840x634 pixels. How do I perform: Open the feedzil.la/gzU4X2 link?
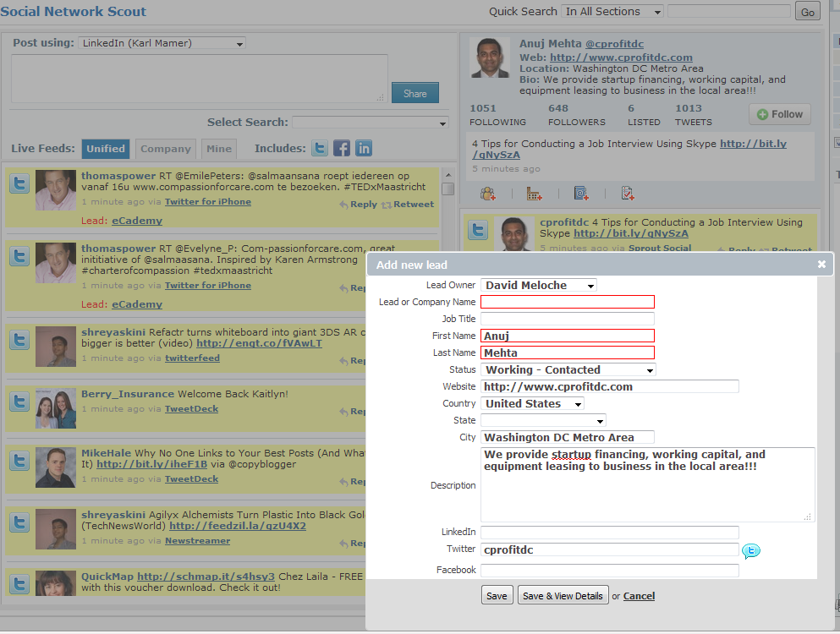point(238,526)
